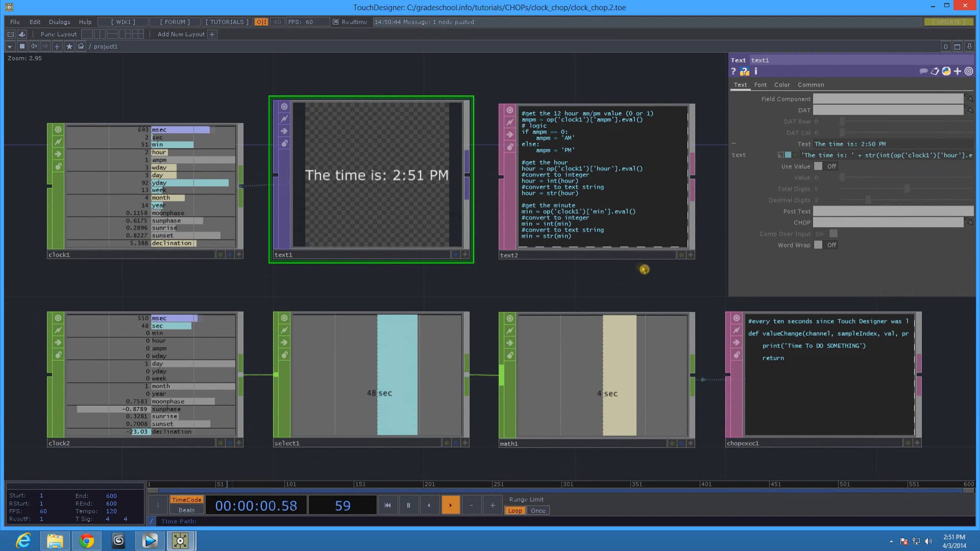Open the node info icon in parameter panel

[x=756, y=71]
